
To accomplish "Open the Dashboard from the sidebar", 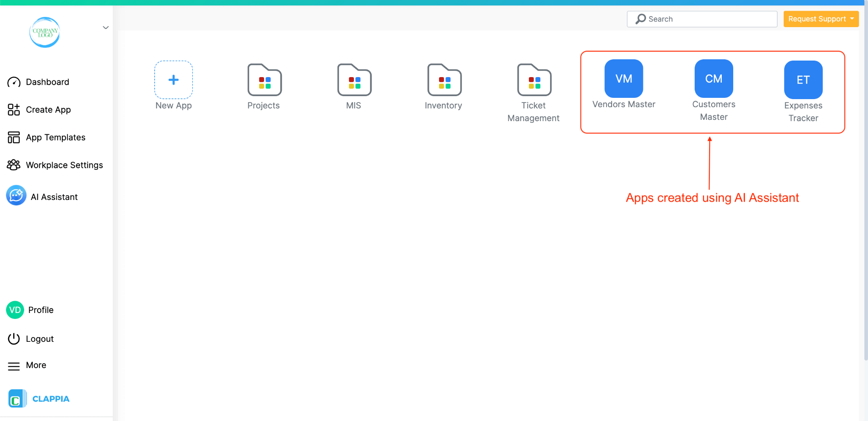I will [x=47, y=82].
